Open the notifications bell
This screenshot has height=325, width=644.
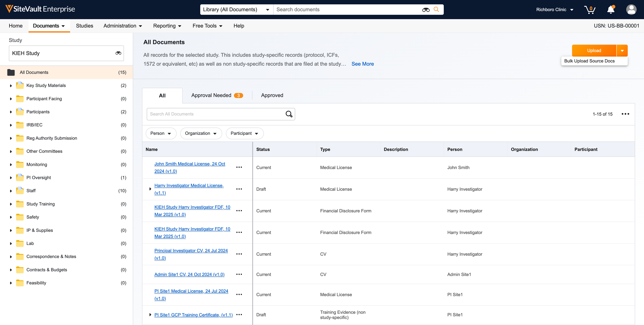tap(611, 10)
